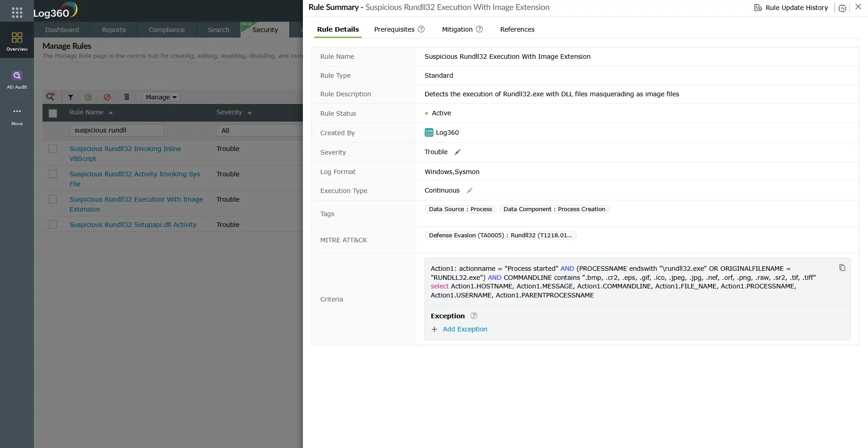Viewport: 868px width, 448px height.
Task: Open the Dashboard tab
Action: tap(62, 30)
